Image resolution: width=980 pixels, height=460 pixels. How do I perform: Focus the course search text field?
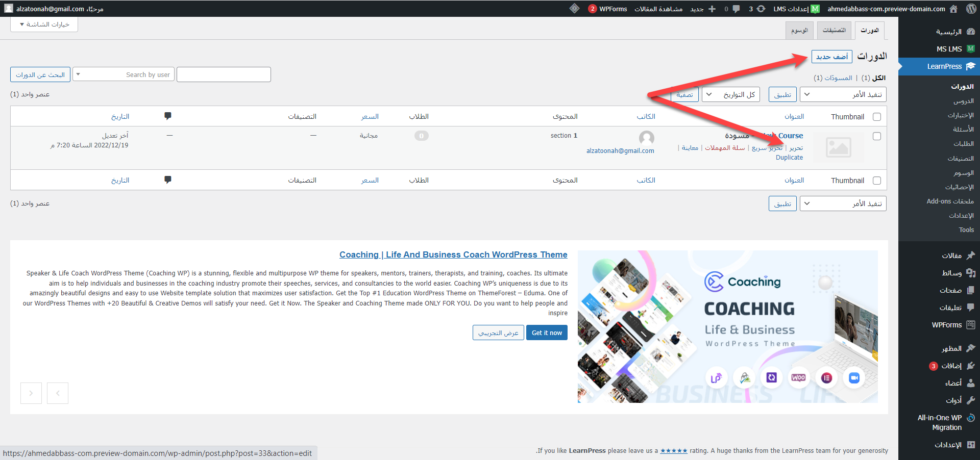[224, 74]
